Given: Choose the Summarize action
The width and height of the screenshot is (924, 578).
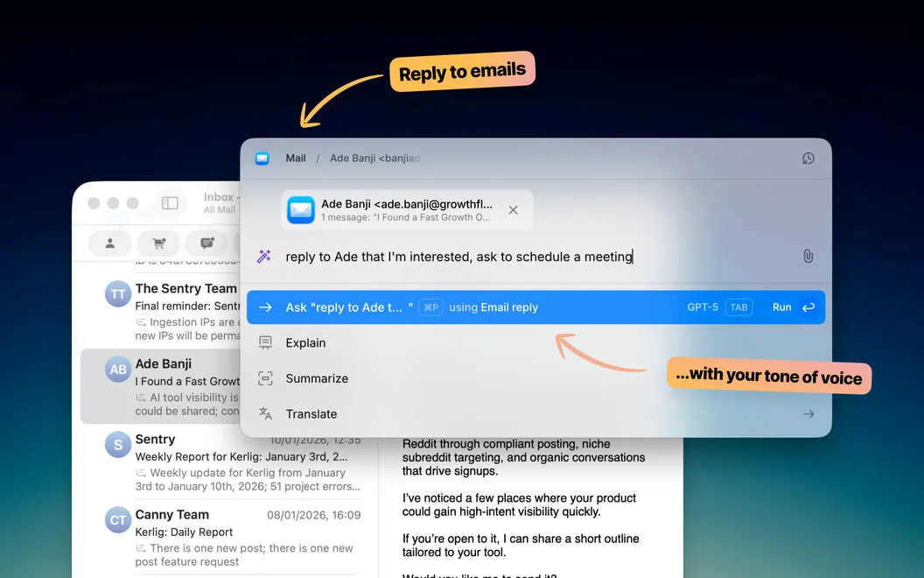Looking at the screenshot, I should tap(535, 378).
